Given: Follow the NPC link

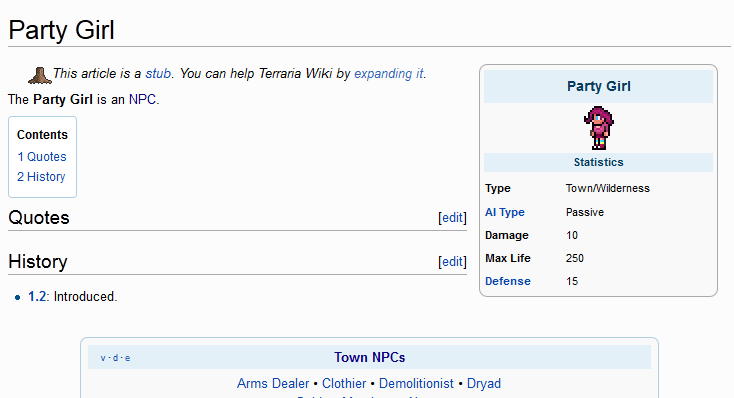Looking at the screenshot, I should point(142,99).
